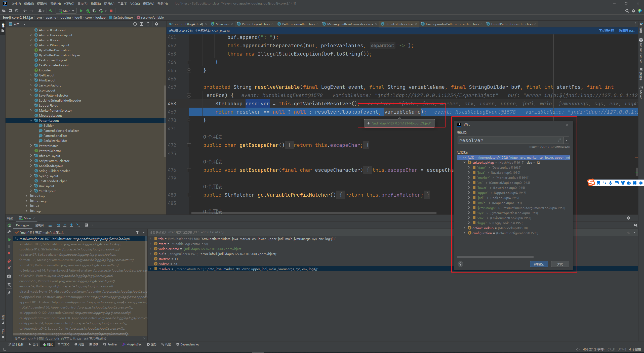Open Main run configuration dropdown
This screenshot has width=644, height=353.
(66, 11)
